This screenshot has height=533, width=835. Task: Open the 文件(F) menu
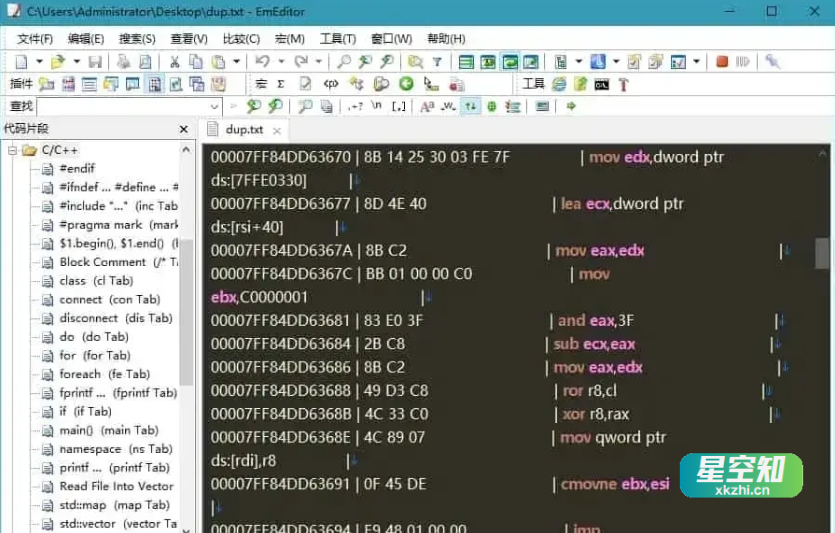[x=35, y=39]
